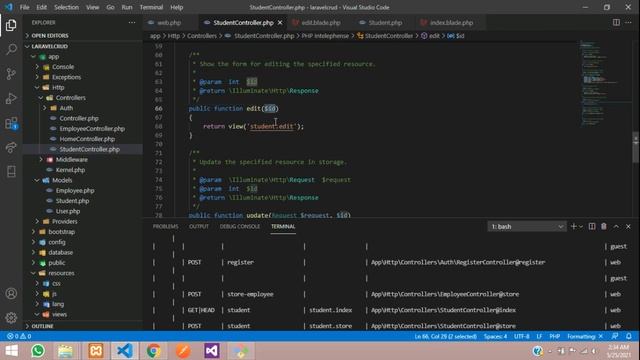Click the editor vertical scrollbar
The width and height of the screenshot is (640, 360).
pyautogui.click(x=636, y=147)
